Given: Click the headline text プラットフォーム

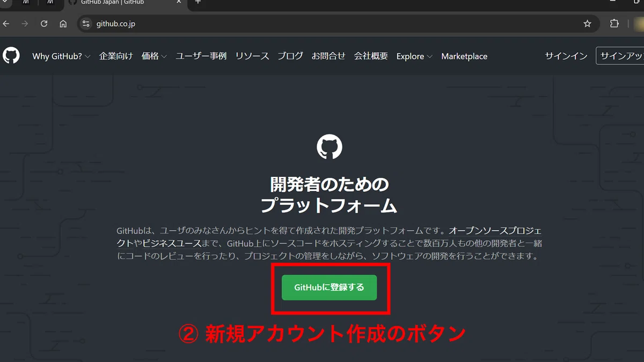Looking at the screenshot, I should [x=330, y=206].
